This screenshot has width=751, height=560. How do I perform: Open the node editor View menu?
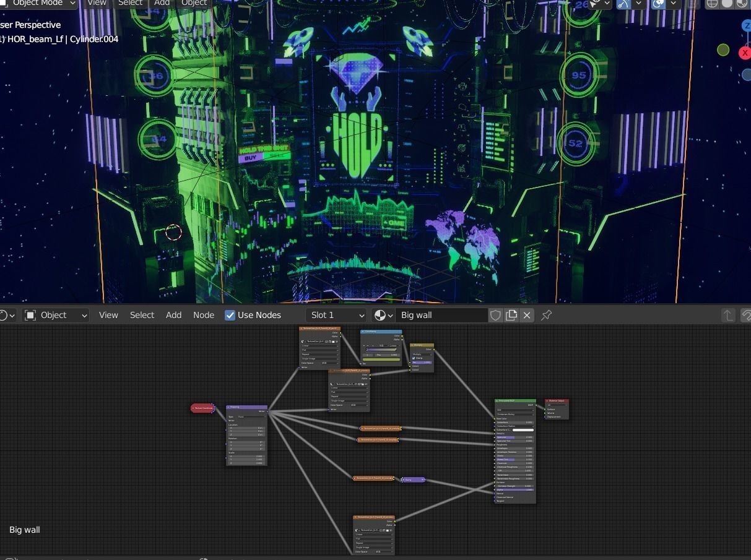108,315
